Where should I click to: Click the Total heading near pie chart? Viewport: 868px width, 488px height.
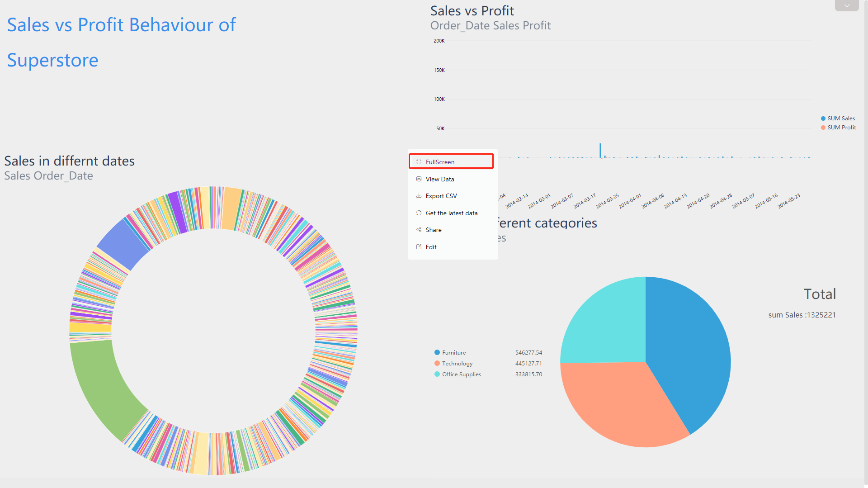(x=820, y=294)
